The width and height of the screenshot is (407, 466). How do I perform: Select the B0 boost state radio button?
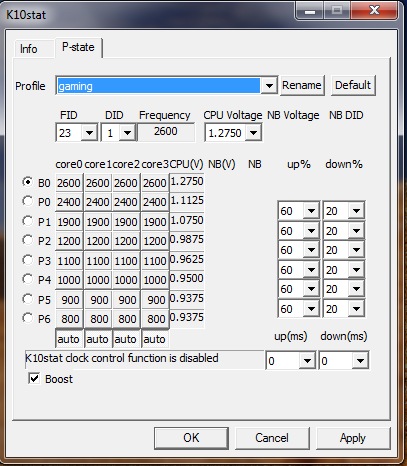point(27,182)
